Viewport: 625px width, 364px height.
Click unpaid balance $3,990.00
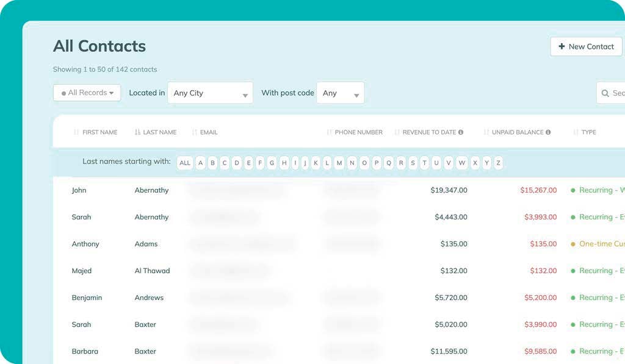(x=541, y=324)
